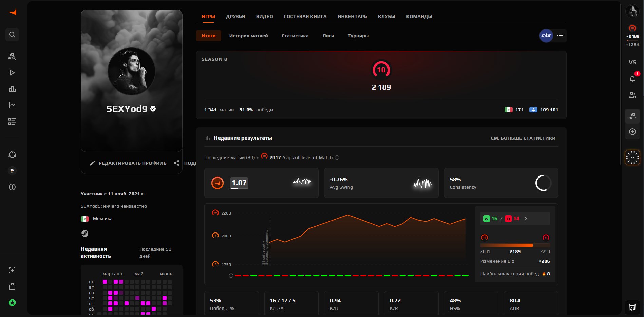Click the mascot icon at bottom right
The image size is (644, 317).
[632, 307]
